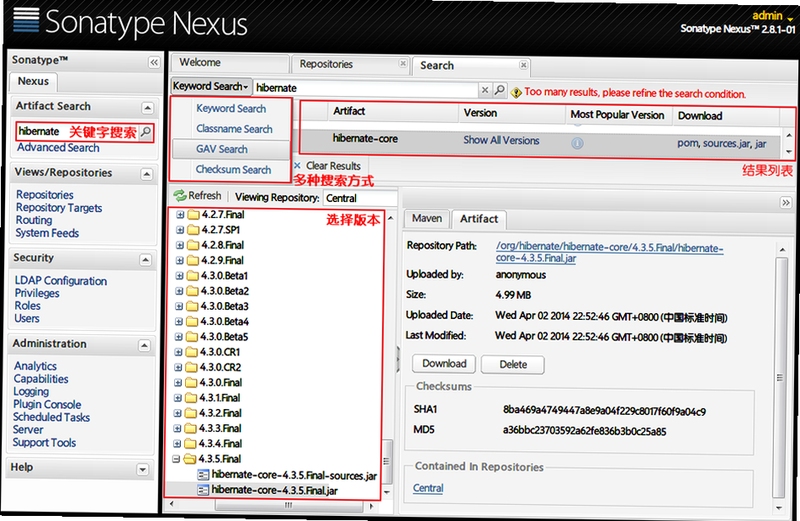Choose Classname Search from the menu
This screenshot has height=521, width=800.
pos(234,129)
